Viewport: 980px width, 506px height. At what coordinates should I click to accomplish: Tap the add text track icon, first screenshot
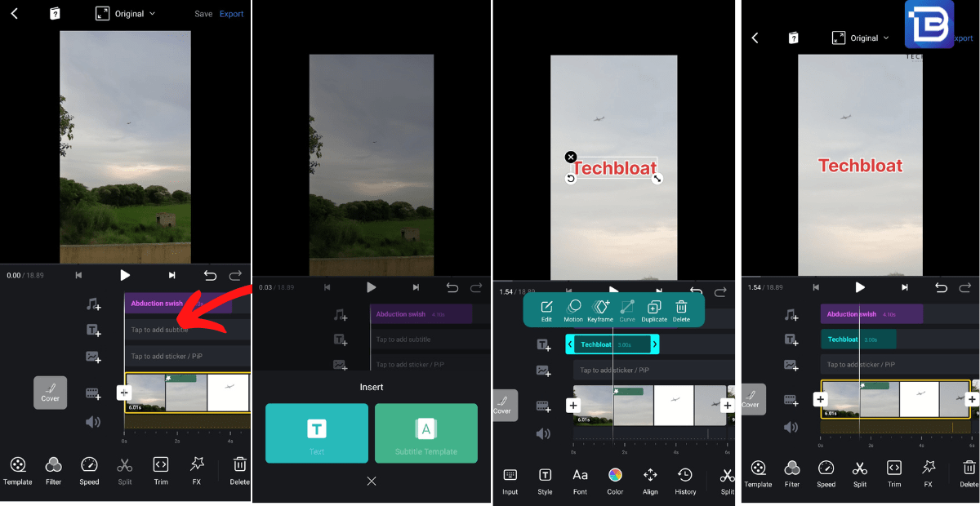pyautogui.click(x=93, y=330)
